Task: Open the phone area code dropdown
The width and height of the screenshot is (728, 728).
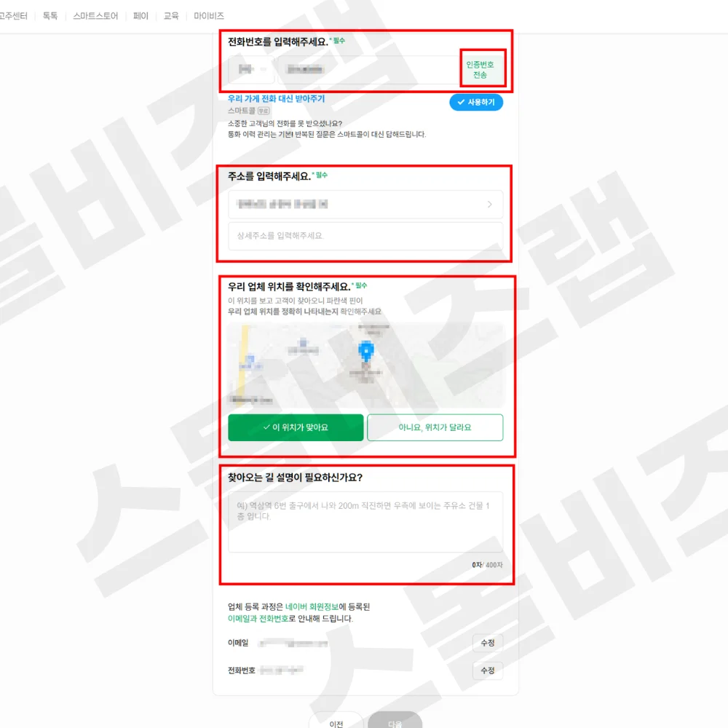Action: click(x=251, y=70)
